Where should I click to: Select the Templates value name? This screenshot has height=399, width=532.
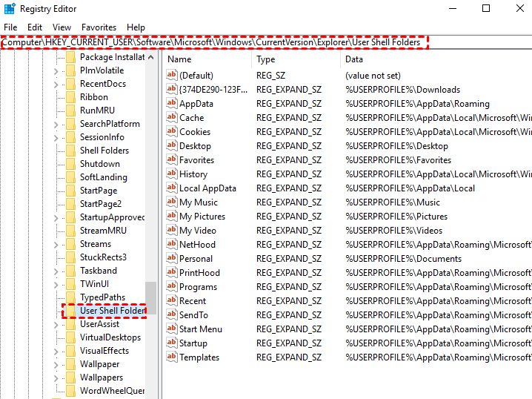[x=199, y=357]
